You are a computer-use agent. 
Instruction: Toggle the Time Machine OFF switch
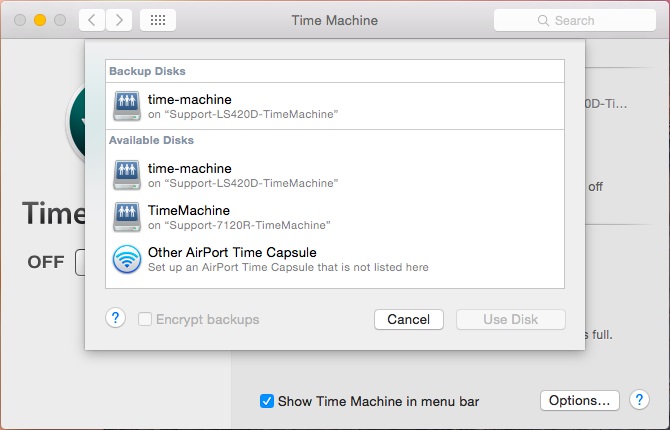80,262
